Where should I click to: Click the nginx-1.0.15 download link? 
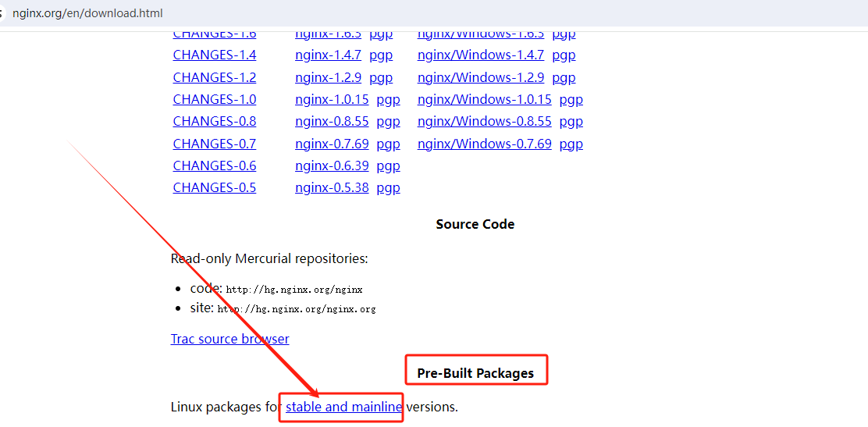(x=332, y=100)
